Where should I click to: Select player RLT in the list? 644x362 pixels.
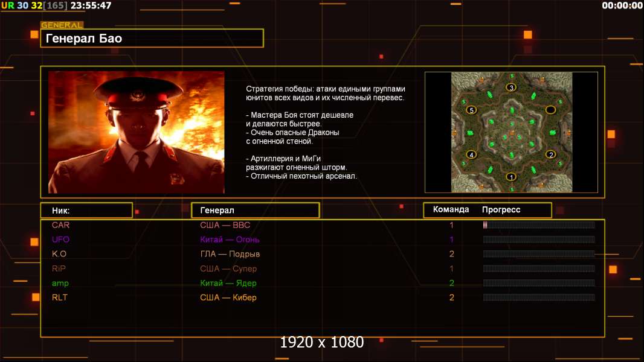pos(60,297)
